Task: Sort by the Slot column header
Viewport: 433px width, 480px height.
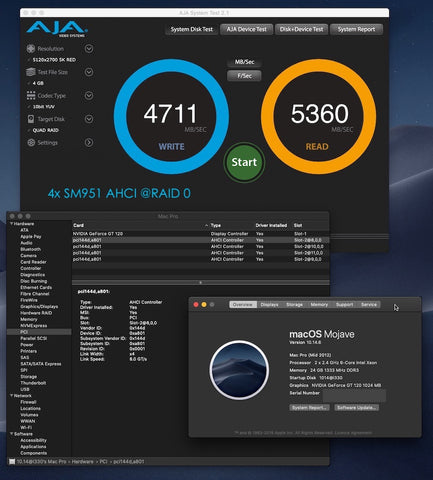Action: 311,225
